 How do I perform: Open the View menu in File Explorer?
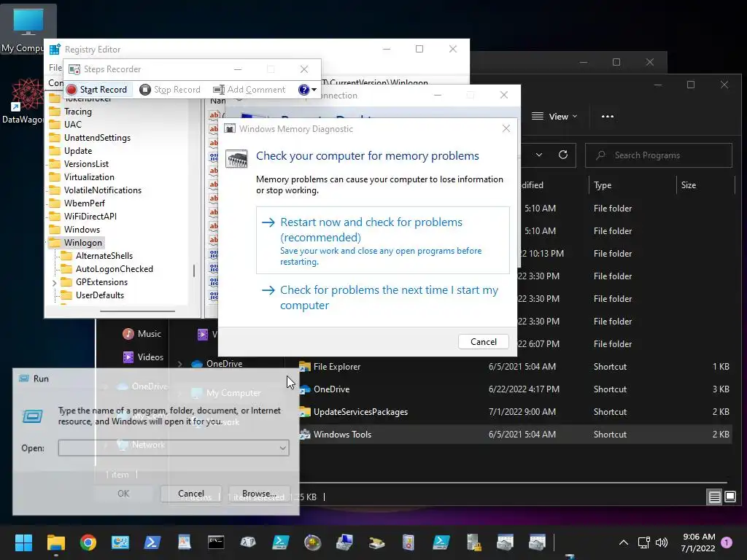(554, 117)
